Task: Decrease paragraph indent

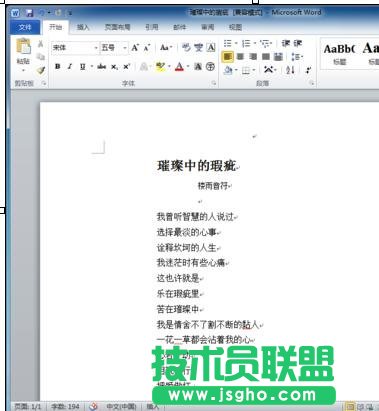Action: click(x=286, y=43)
